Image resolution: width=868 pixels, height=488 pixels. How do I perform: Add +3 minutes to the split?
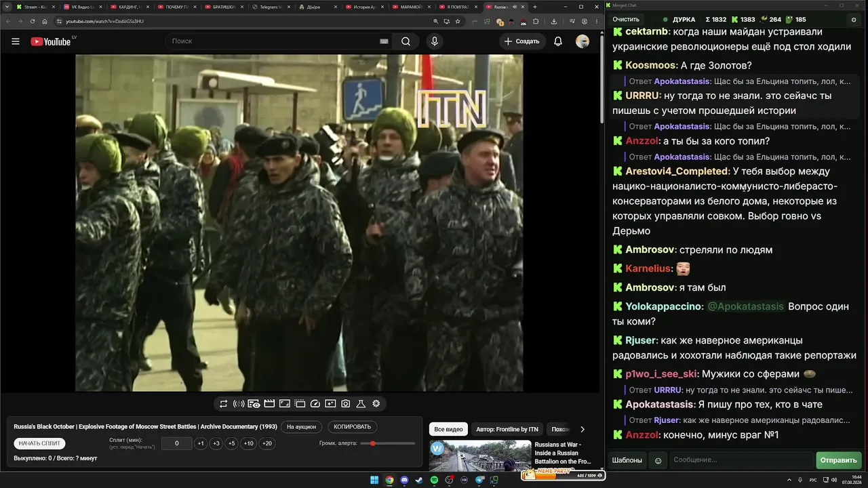[216, 443]
